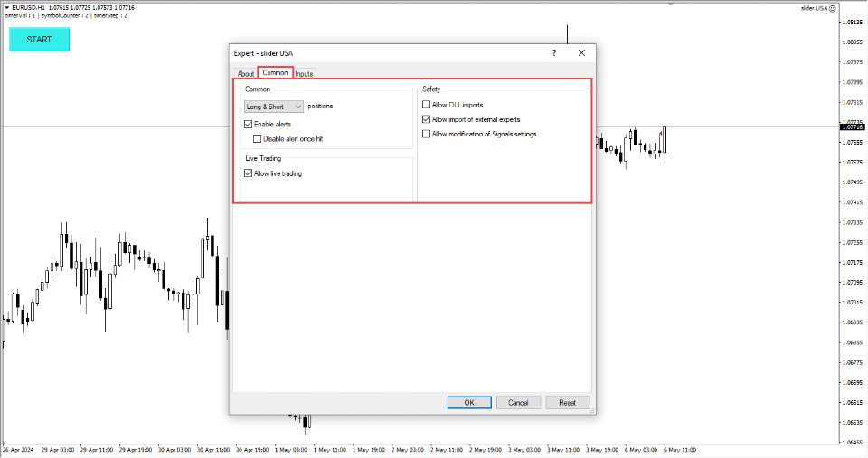Open the Long & Short positions dropdown

pos(274,107)
